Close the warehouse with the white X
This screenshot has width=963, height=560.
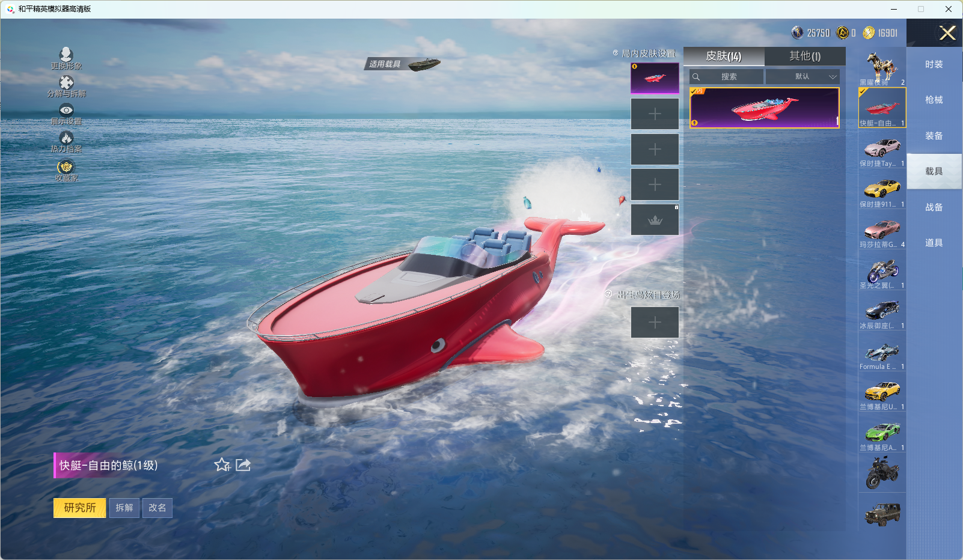coord(947,33)
